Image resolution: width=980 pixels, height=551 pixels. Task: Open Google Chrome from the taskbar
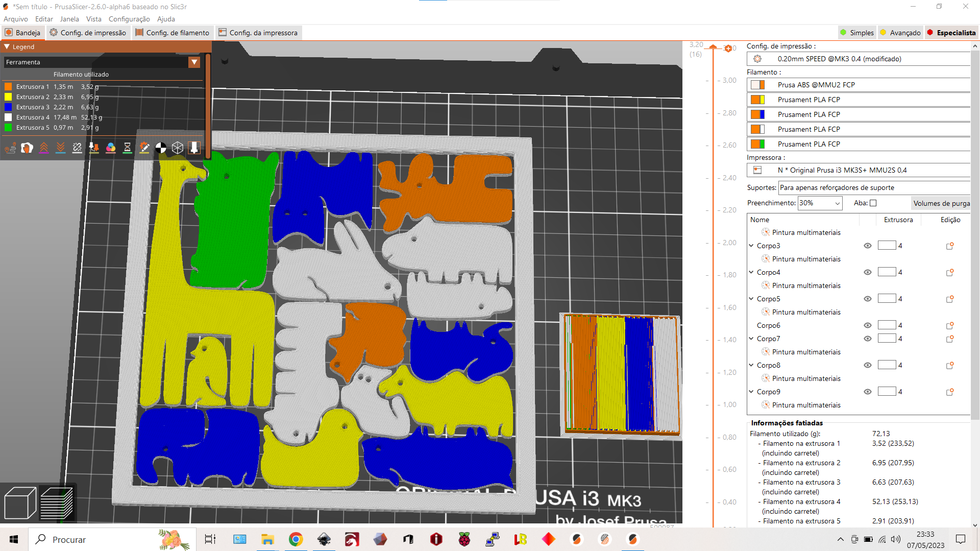click(x=296, y=539)
